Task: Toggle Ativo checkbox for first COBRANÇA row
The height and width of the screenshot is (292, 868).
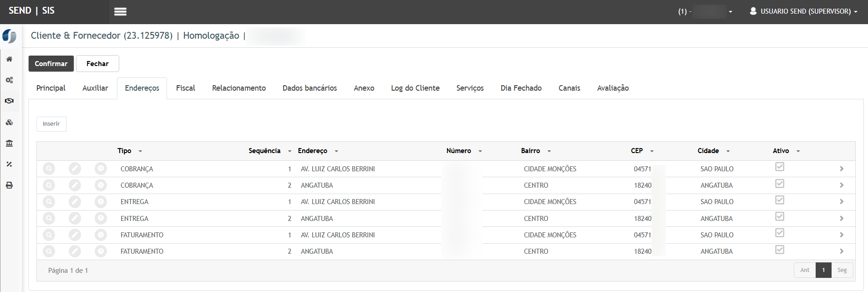Action: (x=780, y=167)
